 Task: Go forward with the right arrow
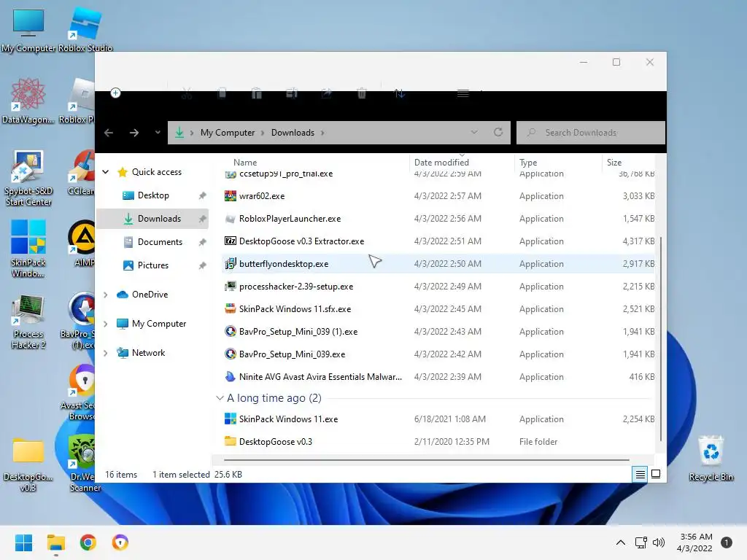(x=134, y=133)
